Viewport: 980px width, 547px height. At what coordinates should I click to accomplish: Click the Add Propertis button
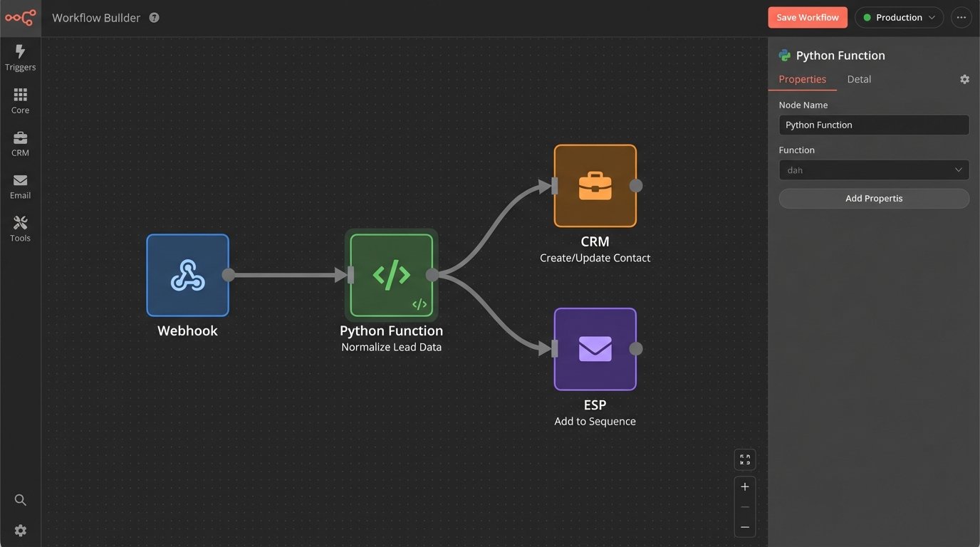[x=874, y=199]
